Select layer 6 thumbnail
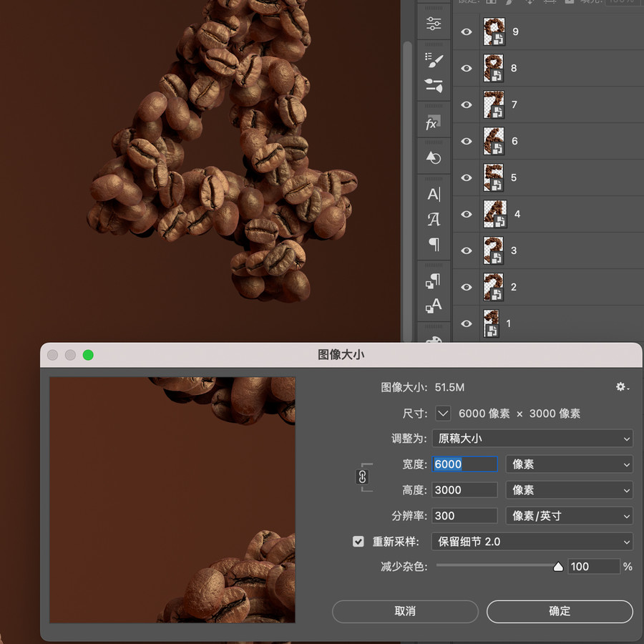Viewport: 644px width, 644px height. [x=494, y=141]
